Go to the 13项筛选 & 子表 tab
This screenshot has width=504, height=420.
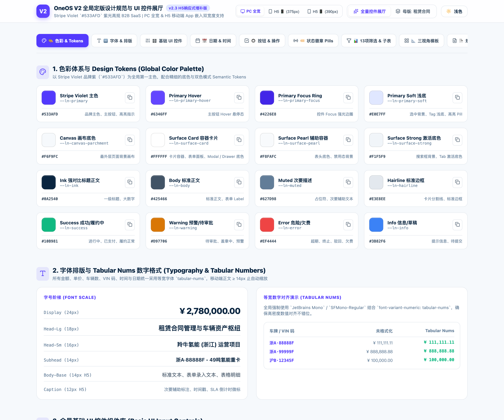pos(369,41)
